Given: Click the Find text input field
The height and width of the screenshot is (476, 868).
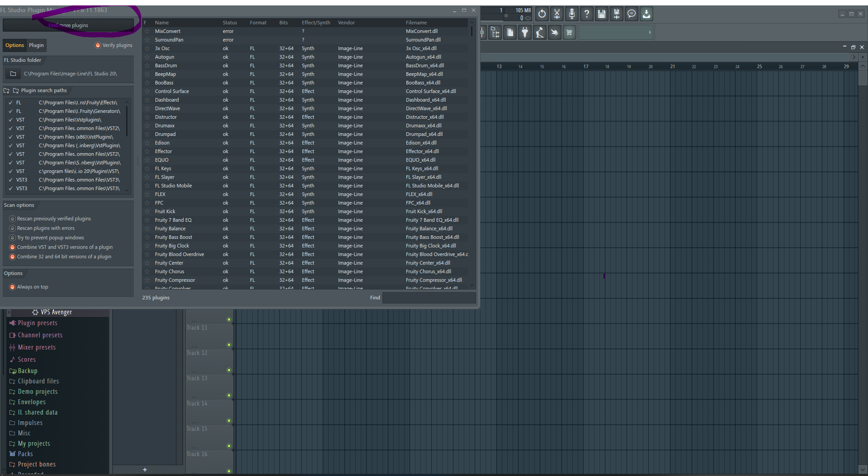Looking at the screenshot, I should 429,298.
